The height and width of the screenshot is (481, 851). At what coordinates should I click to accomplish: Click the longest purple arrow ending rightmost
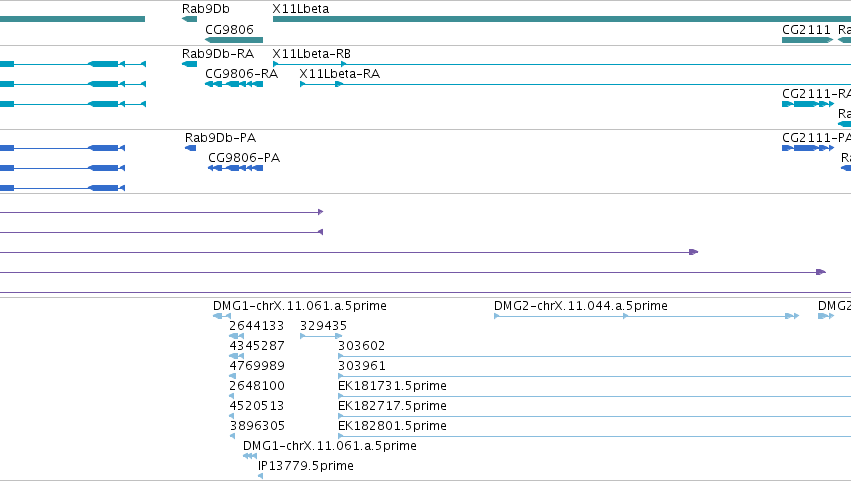click(412, 272)
